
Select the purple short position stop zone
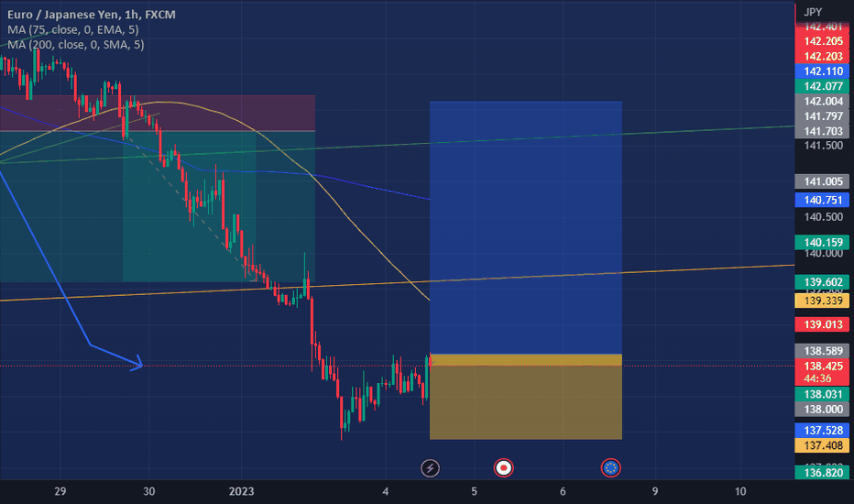coord(158,114)
